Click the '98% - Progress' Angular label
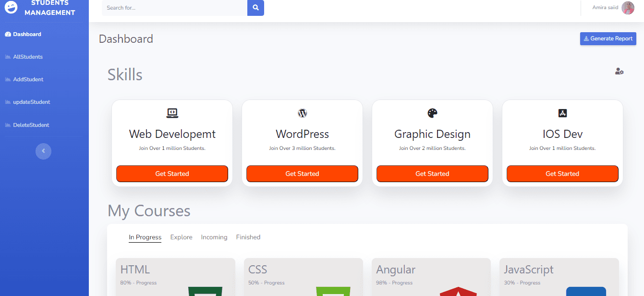The width and height of the screenshot is (644, 296). 394,283
